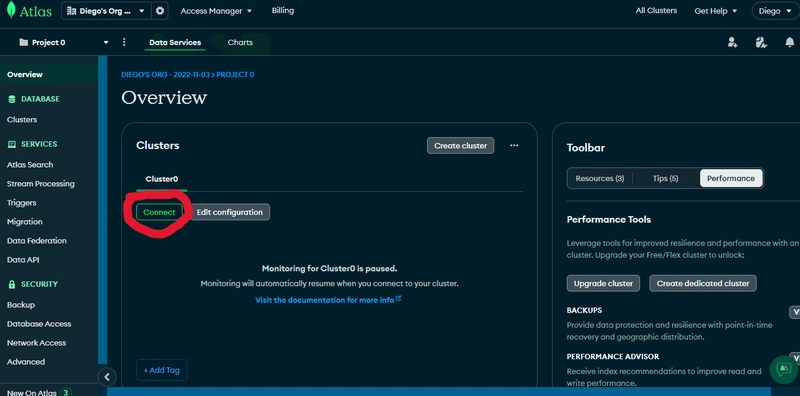
Task: Click the PERFORMANCE ADVISOR heading text
Action: [613, 357]
